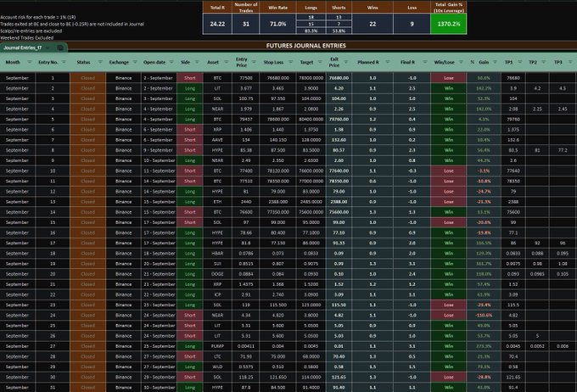The width and height of the screenshot is (577, 392).
Task: Expand the Final R filter dropdown
Action: click(x=425, y=62)
